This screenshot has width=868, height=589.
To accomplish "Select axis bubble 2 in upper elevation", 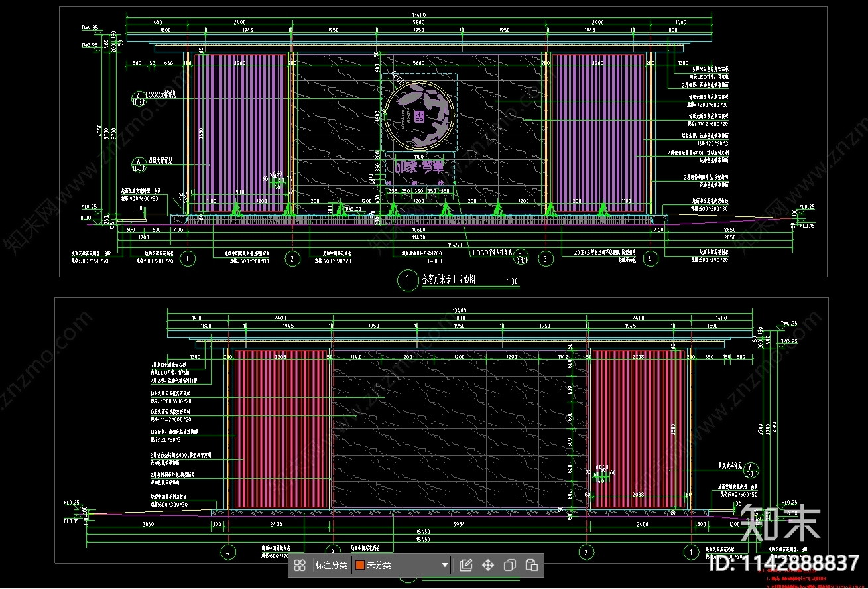I will pos(292,259).
